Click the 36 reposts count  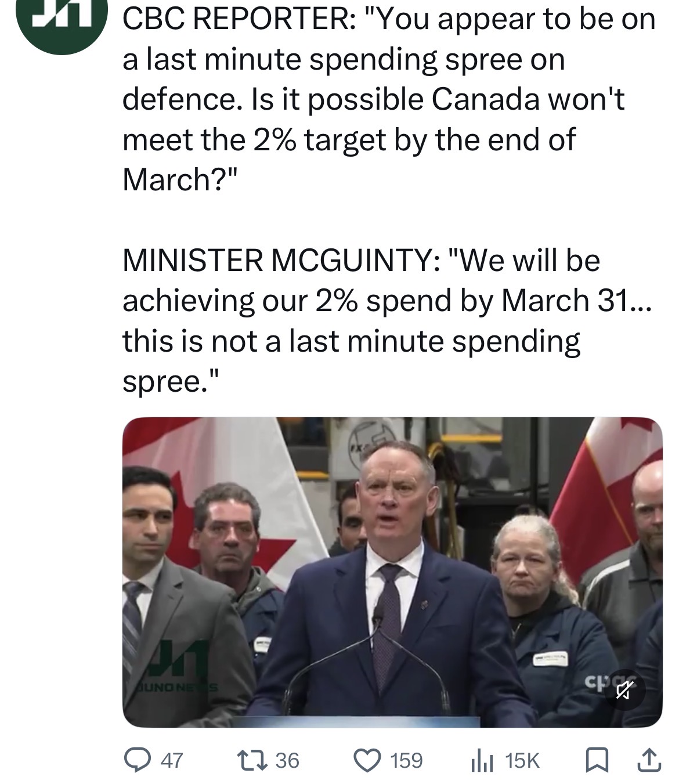287,760
